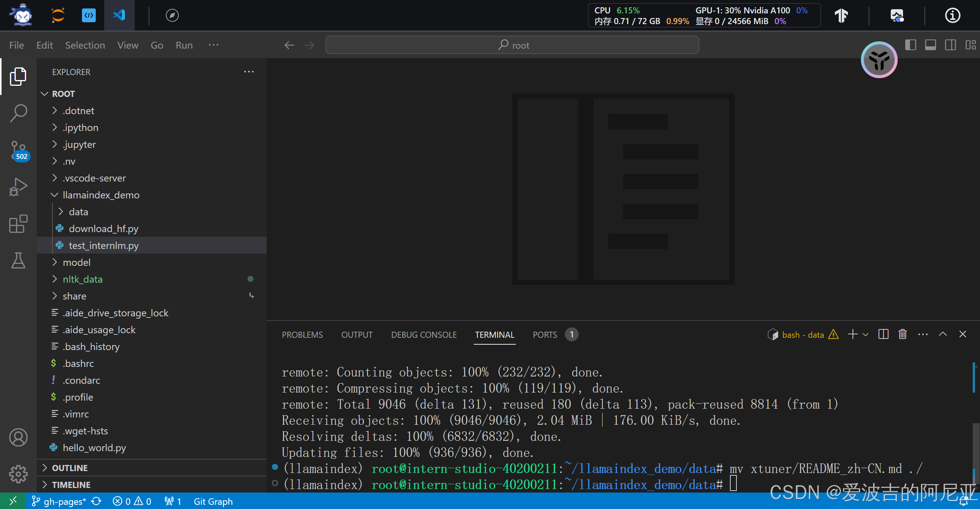This screenshot has width=980, height=509.
Task: Switch to the PORTS tab
Action: point(545,335)
